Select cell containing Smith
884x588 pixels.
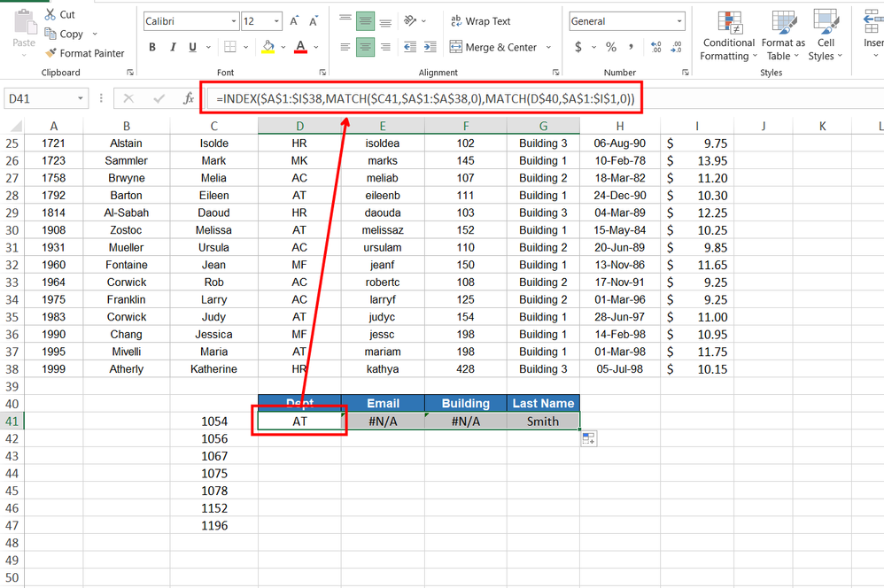(543, 422)
